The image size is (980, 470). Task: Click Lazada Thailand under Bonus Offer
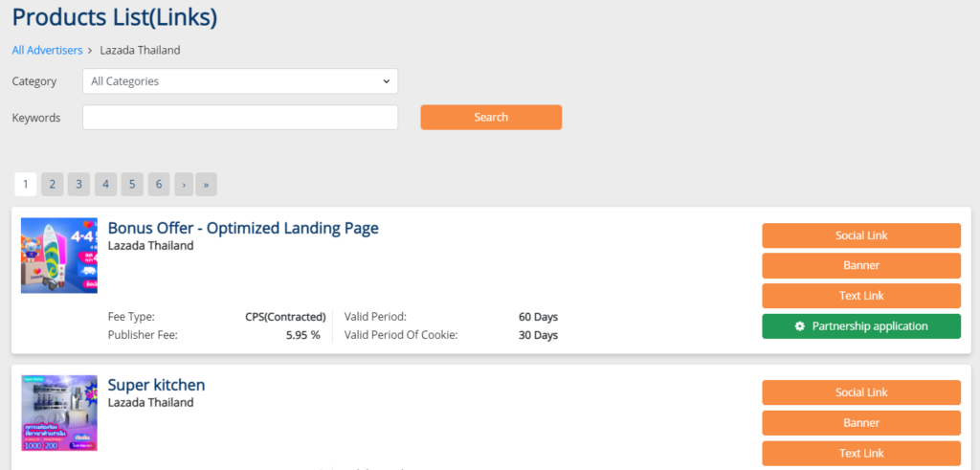(x=150, y=246)
